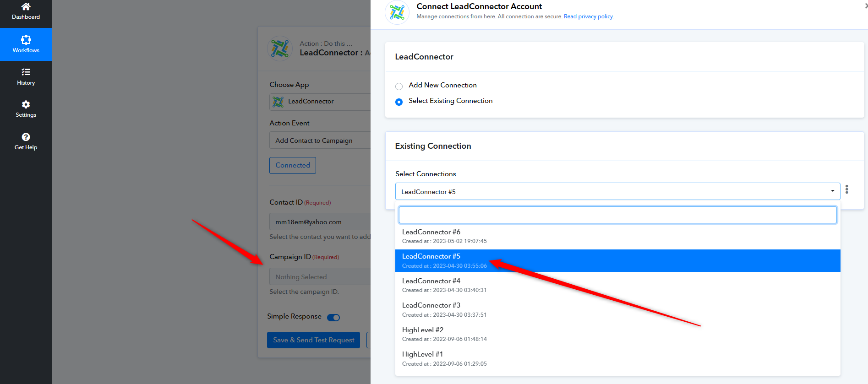Choose LeadConnector #4 from the connection list
The image size is (868, 384).
click(x=617, y=285)
